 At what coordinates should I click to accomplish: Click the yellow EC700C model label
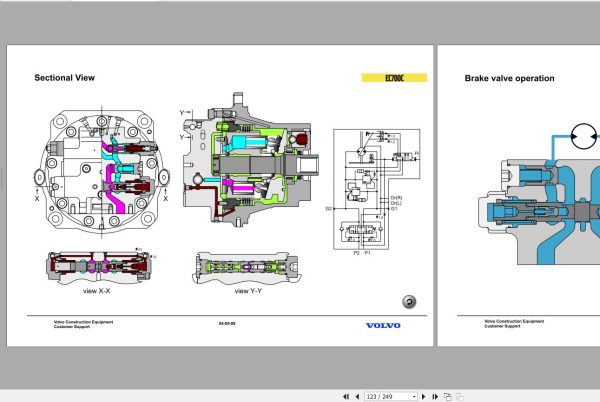(x=394, y=78)
